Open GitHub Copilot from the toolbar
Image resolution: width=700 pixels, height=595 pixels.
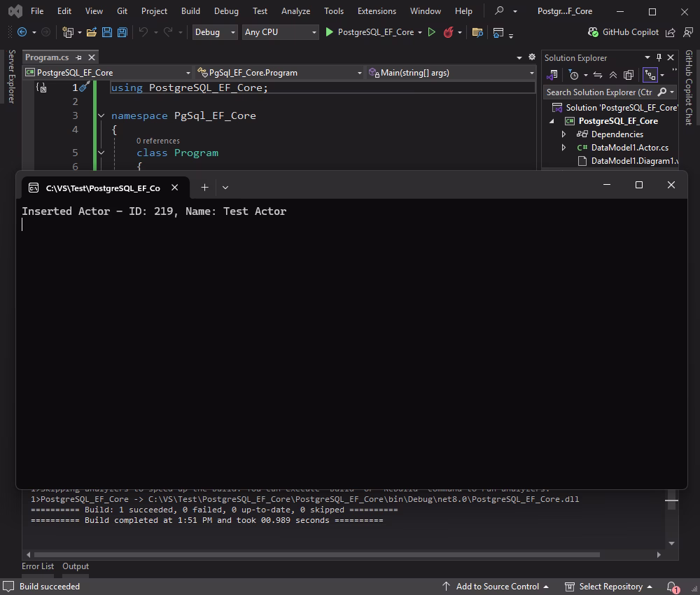click(629, 31)
